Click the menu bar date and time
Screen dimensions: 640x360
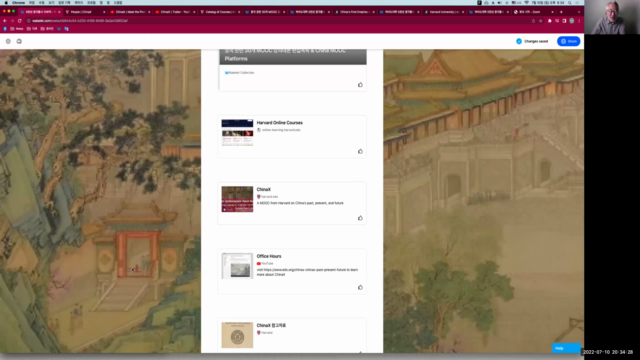point(549,2)
